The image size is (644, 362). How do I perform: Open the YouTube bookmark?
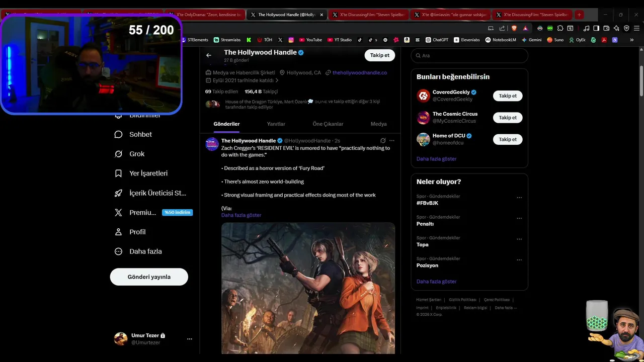coord(310,40)
